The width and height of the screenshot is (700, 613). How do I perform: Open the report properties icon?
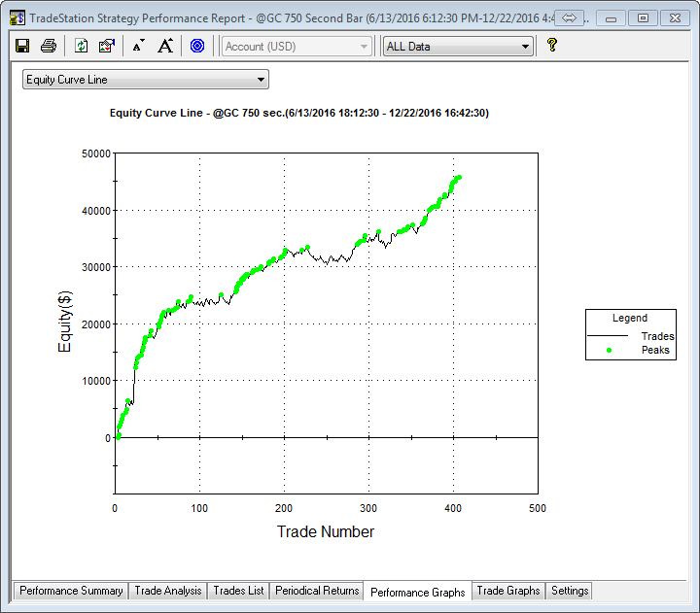(107, 46)
